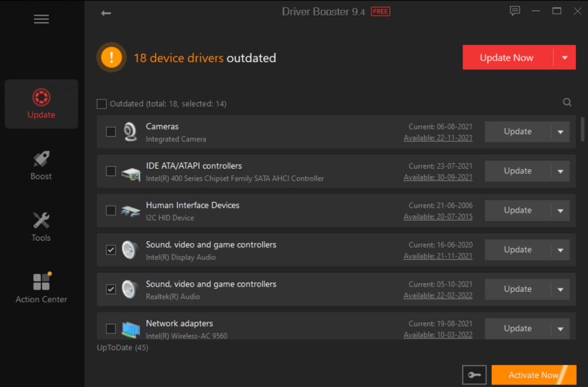This screenshot has height=387, width=588.
Task: Expand the Update Now dropdown arrow
Action: pyautogui.click(x=565, y=57)
